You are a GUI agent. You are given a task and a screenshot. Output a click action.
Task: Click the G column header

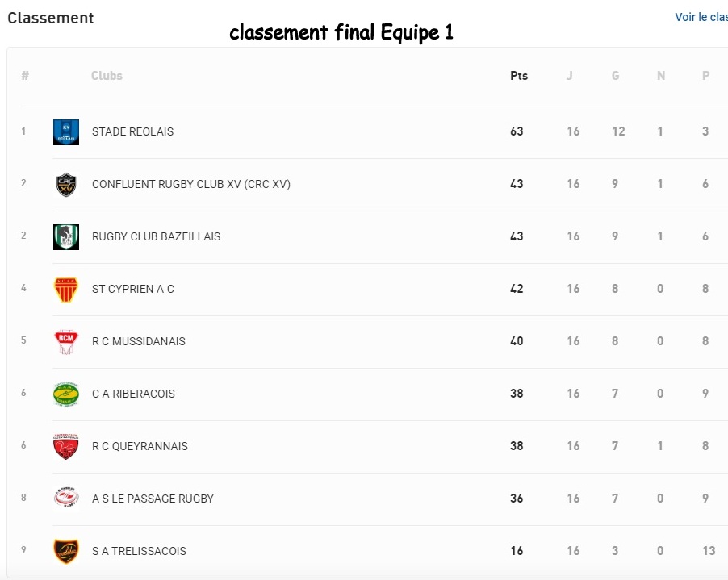pos(615,76)
